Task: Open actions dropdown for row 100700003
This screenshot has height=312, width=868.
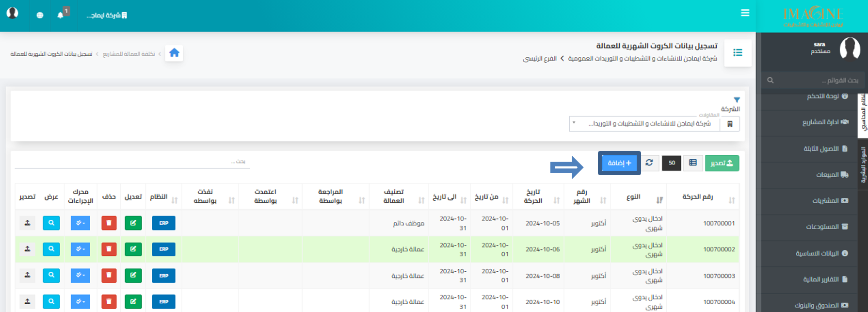Action: coord(80,276)
